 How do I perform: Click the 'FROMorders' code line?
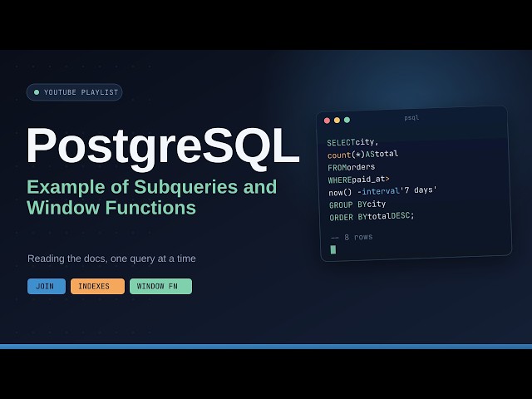(351, 167)
